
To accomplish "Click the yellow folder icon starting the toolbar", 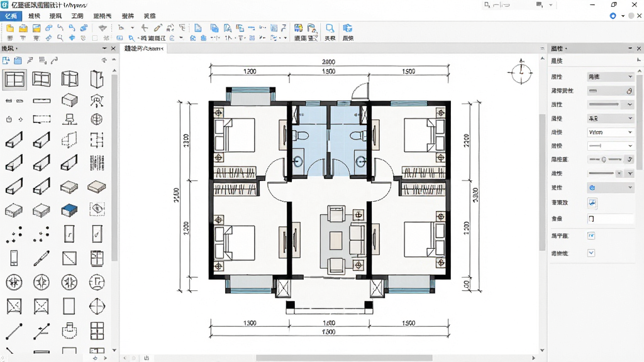I will click(10, 28).
